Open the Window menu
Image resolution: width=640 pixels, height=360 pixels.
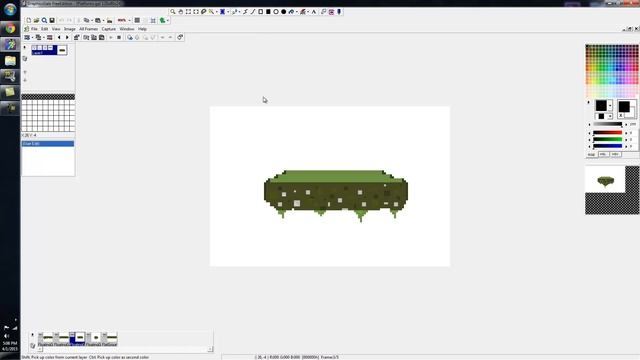pyautogui.click(x=127, y=29)
